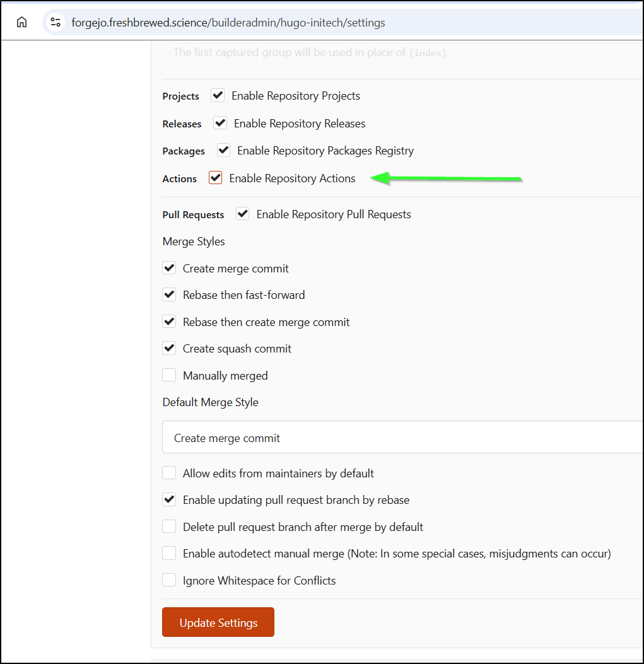Check Enable autodetect manual merge
The height and width of the screenshot is (664, 644).
tap(169, 554)
